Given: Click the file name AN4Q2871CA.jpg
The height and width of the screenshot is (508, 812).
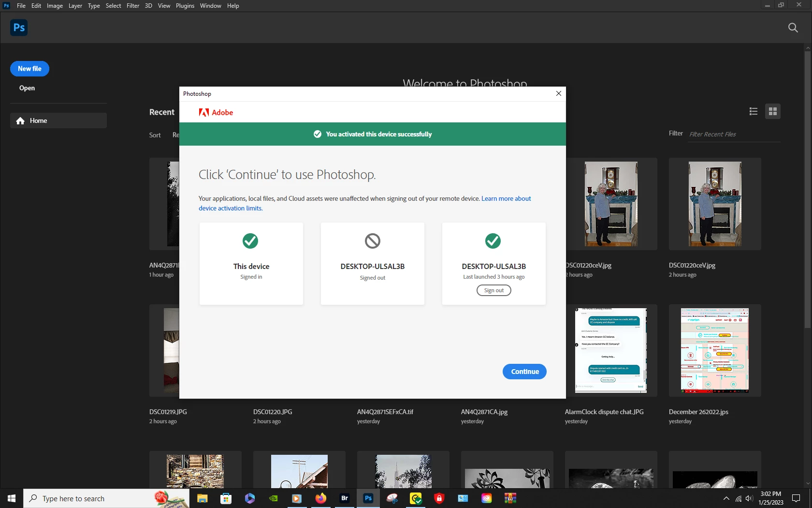Looking at the screenshot, I should (x=484, y=412).
